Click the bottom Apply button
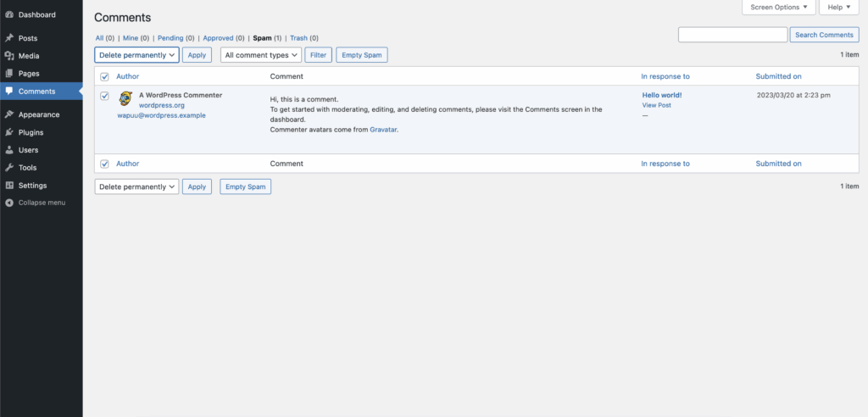868x417 pixels. (197, 186)
